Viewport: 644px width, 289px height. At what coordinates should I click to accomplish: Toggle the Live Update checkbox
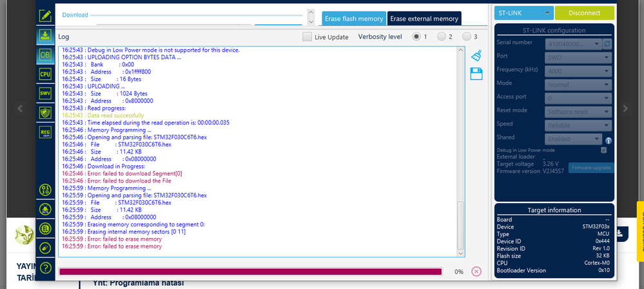point(307,37)
